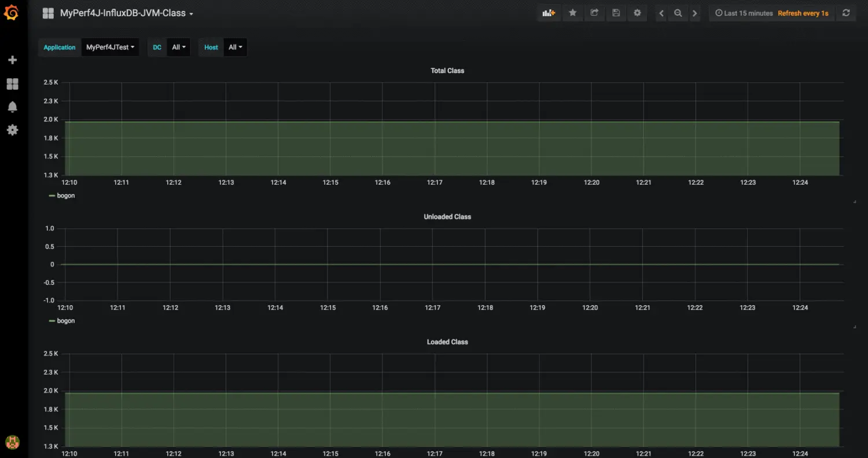Shift time range backward with left arrow
The width and height of the screenshot is (868, 458).
[661, 13]
